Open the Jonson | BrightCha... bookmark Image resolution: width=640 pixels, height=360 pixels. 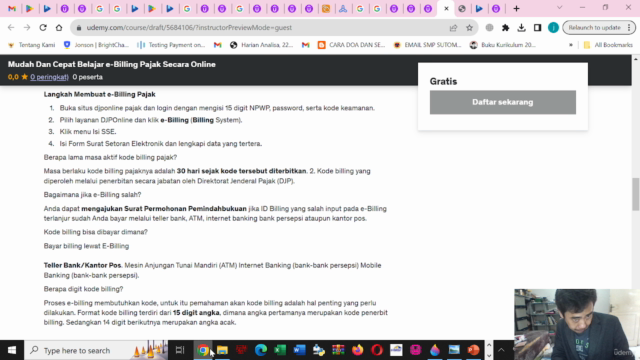96,45
